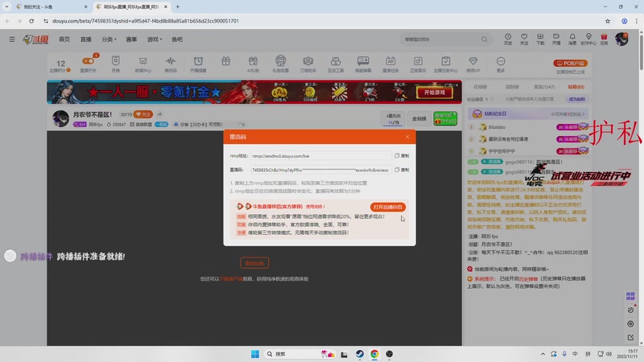Open the 数据中心 data center icon
This screenshot has height=362, width=644.
point(143,64)
